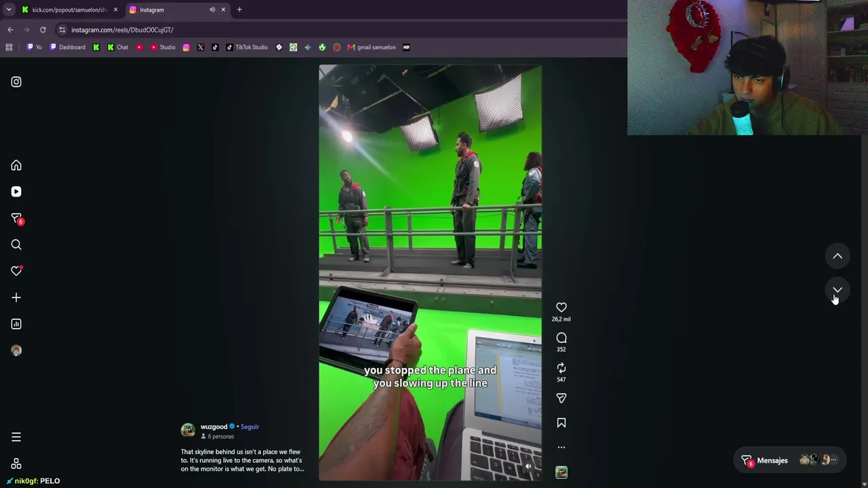This screenshot has height=488, width=868.
Task: Go to the previous reel with up arrow
Action: [x=837, y=256]
